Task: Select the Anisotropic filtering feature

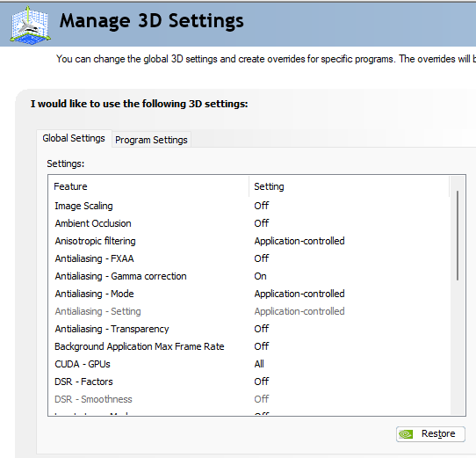Action: pyautogui.click(x=249, y=241)
